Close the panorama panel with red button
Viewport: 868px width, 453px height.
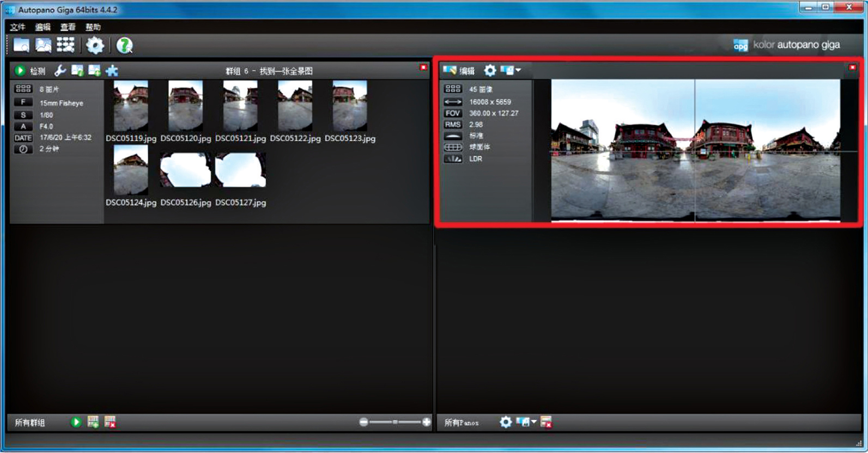[x=852, y=68]
